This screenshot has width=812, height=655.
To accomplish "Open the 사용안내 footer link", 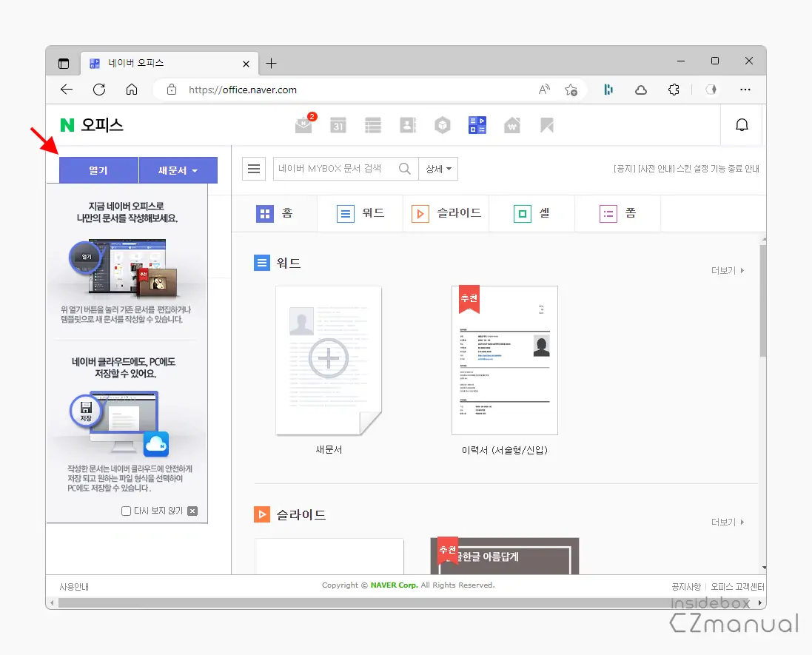I will (74, 587).
